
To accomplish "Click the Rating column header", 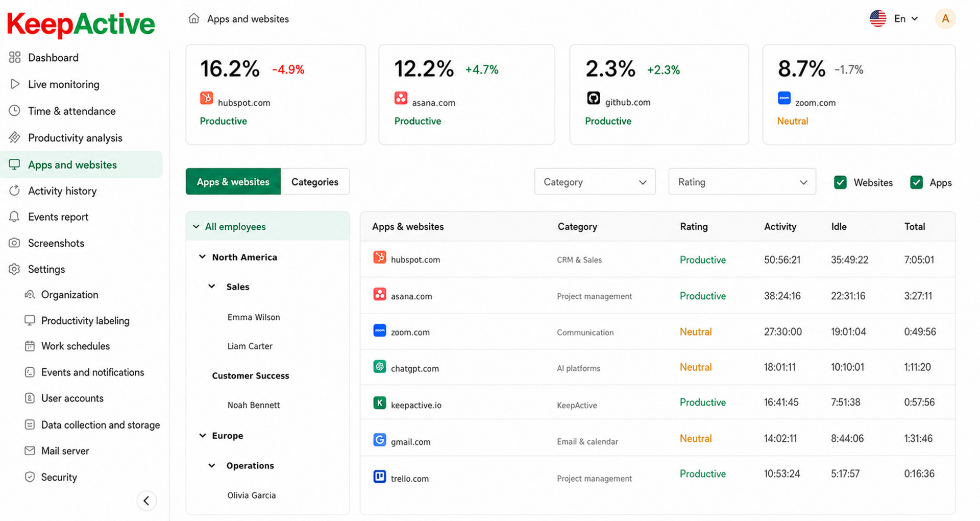I will (x=694, y=227).
